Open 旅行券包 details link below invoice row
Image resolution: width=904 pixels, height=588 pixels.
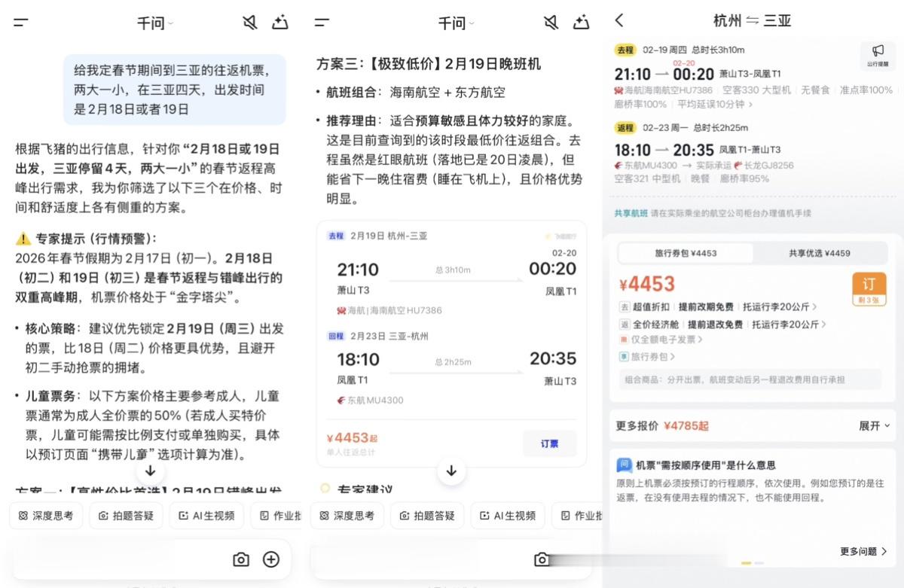[648, 356]
